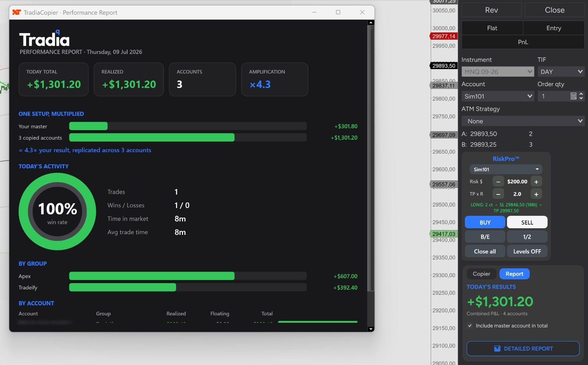Click the grey 29837,11 price marker
Image resolution: width=588 pixels, height=365 pixels.
[444, 86]
